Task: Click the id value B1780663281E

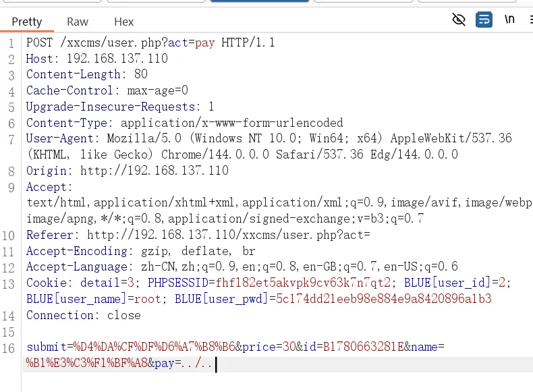Action: (x=364, y=347)
